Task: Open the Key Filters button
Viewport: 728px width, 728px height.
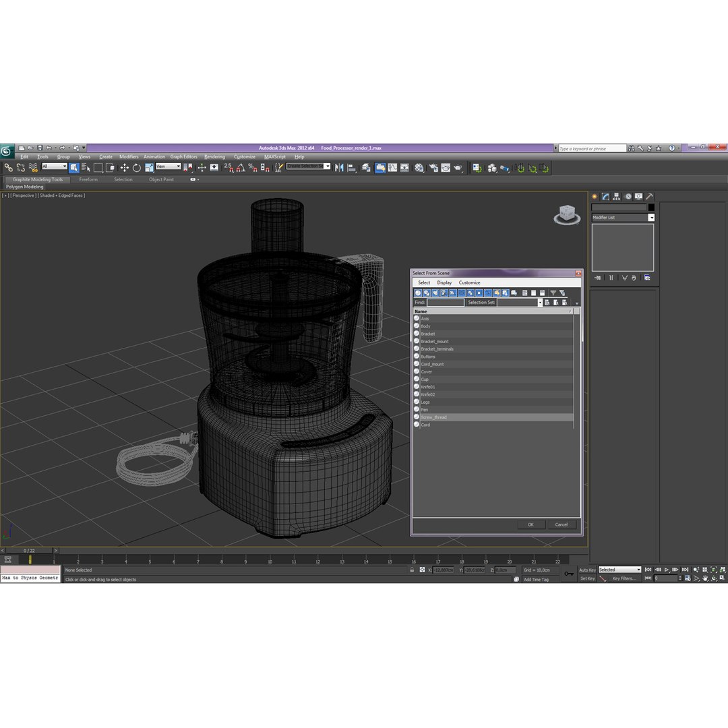Action: (624, 578)
